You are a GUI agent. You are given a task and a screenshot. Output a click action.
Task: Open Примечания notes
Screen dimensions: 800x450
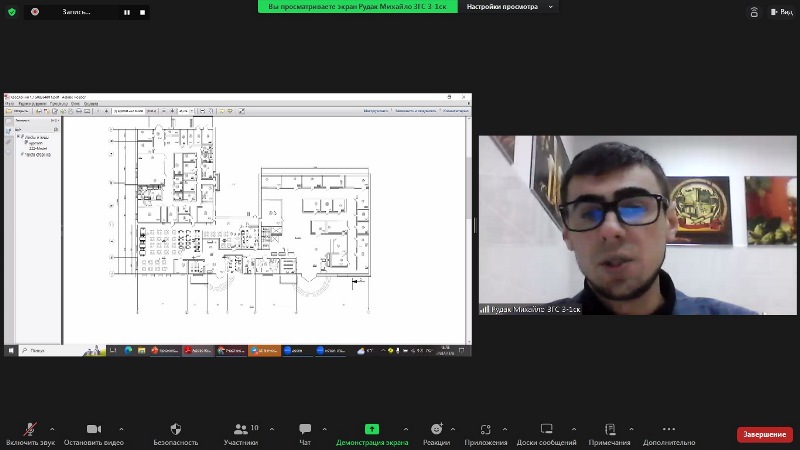pyautogui.click(x=609, y=434)
